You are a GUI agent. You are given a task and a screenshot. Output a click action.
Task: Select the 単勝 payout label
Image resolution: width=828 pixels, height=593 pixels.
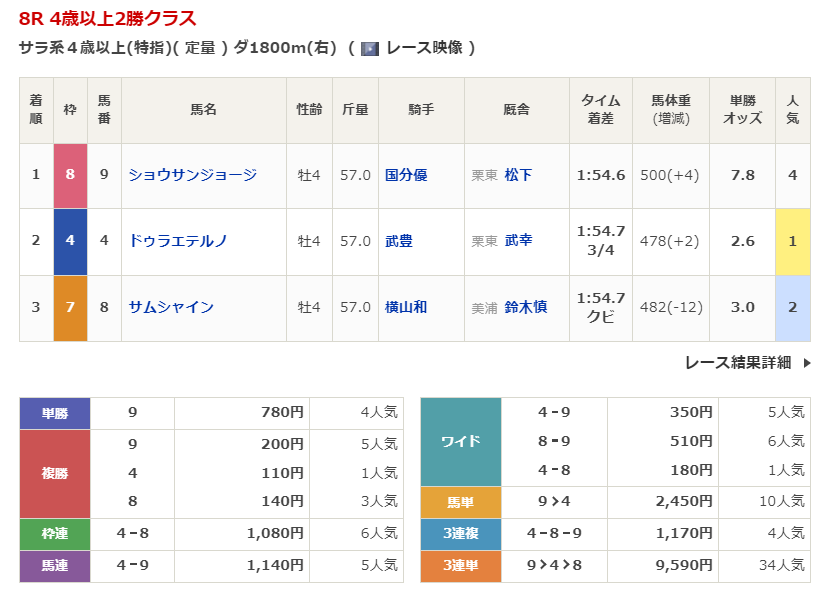[55, 413]
